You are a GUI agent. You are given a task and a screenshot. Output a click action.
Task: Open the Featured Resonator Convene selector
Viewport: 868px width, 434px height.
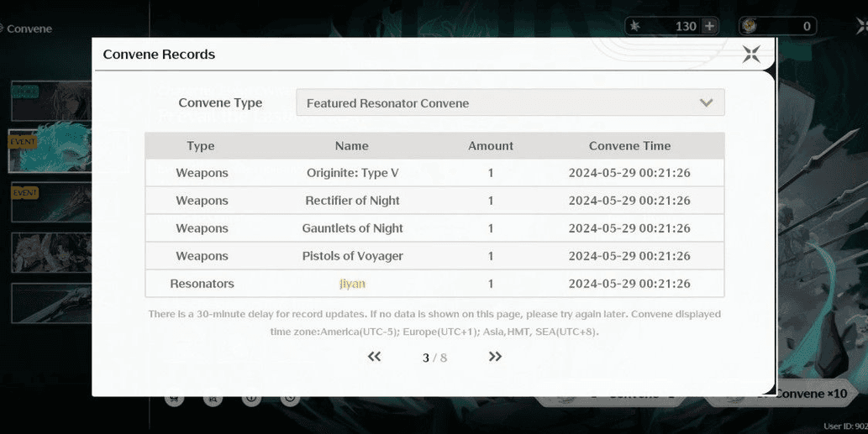(509, 103)
